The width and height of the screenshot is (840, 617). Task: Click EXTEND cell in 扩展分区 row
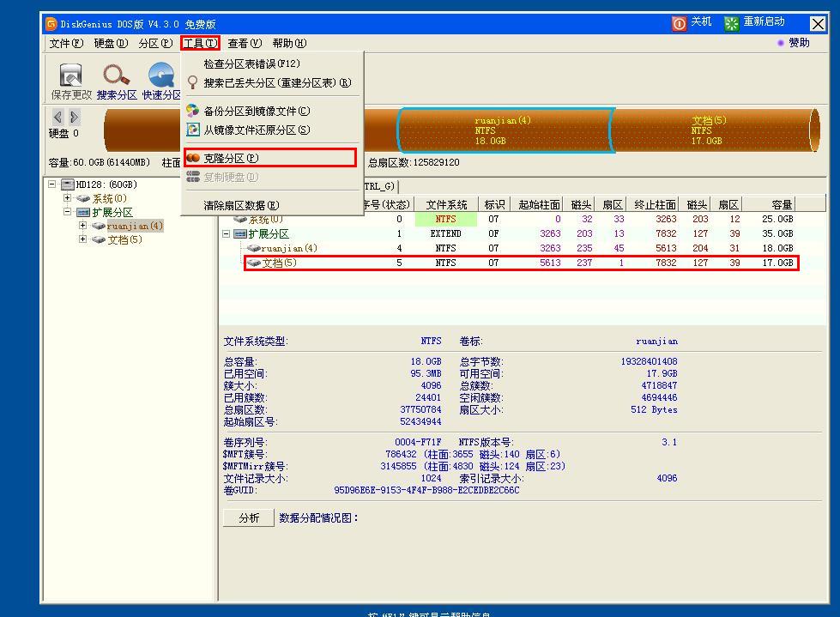(445, 234)
